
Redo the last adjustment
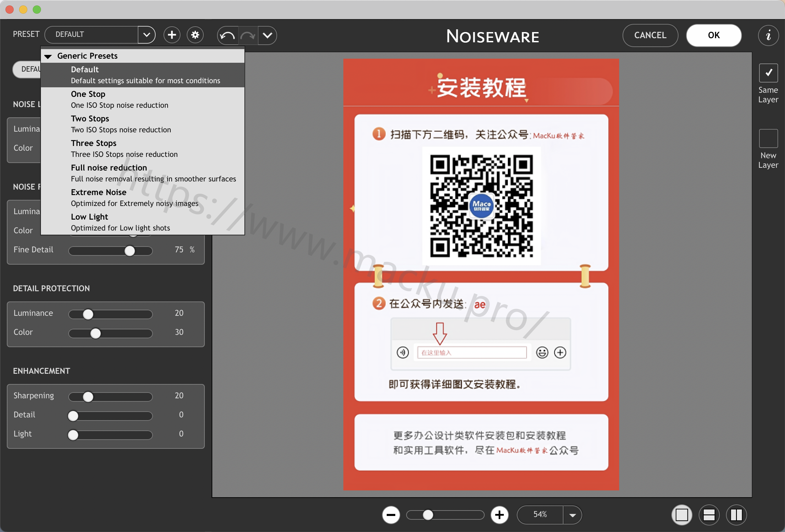tap(248, 35)
